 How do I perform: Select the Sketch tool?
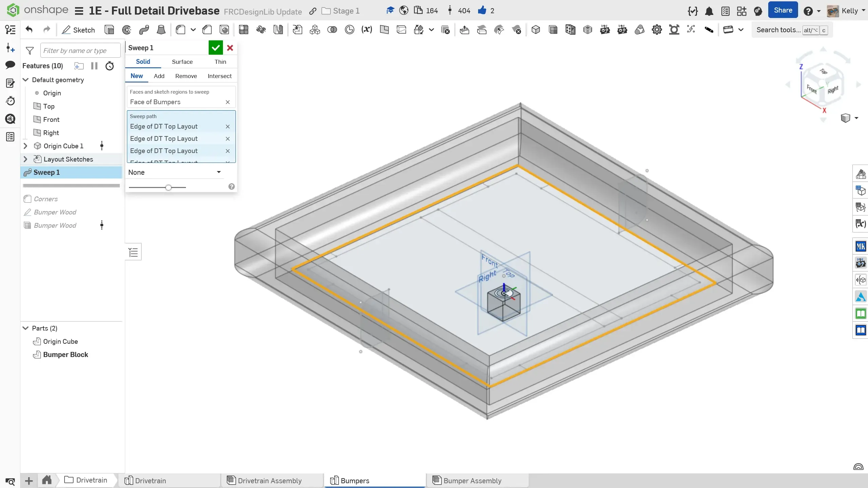point(78,30)
